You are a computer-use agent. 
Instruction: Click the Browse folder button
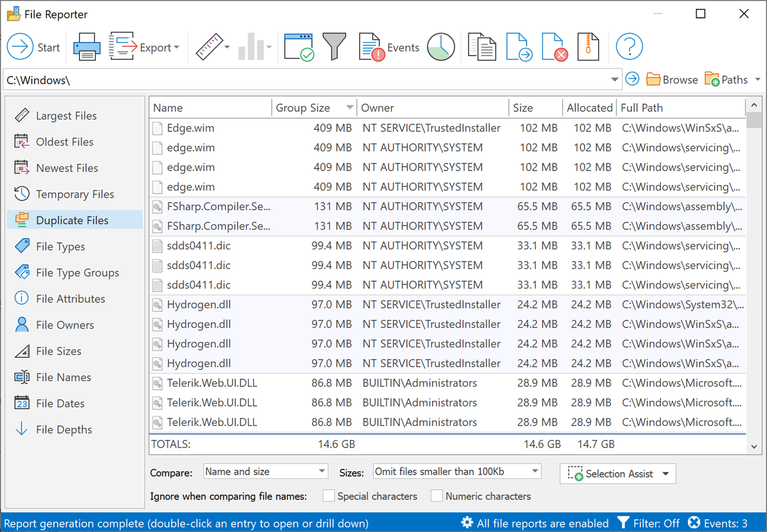tap(672, 80)
